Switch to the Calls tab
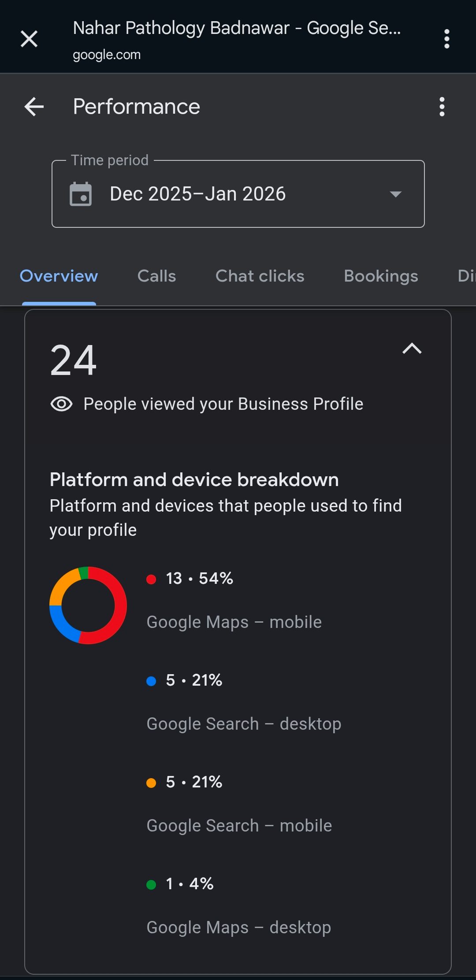Screen dimensions: 476x980 click(156, 276)
